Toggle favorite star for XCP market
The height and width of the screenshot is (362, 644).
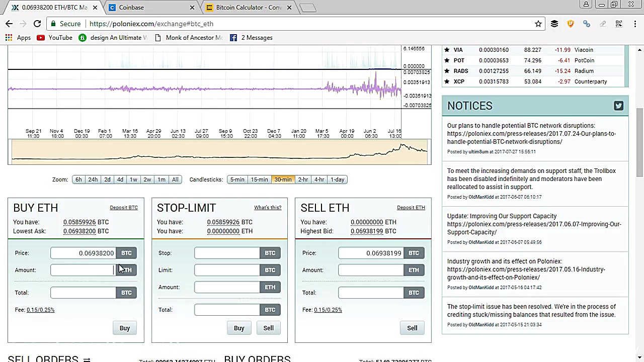447,81
